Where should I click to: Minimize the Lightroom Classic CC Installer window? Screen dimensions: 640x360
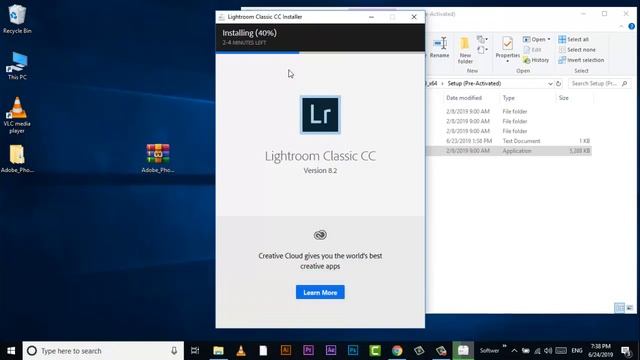point(371,17)
